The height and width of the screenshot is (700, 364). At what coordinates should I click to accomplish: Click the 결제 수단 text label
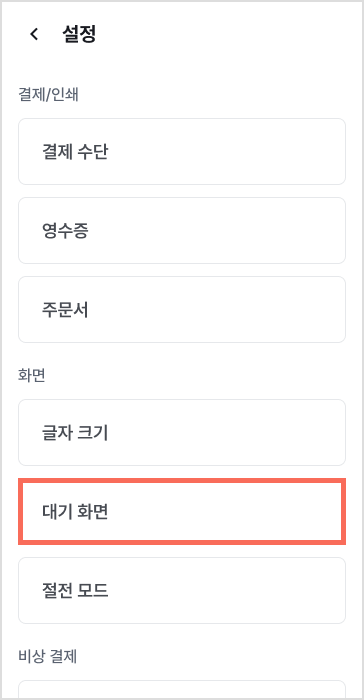(x=75, y=152)
